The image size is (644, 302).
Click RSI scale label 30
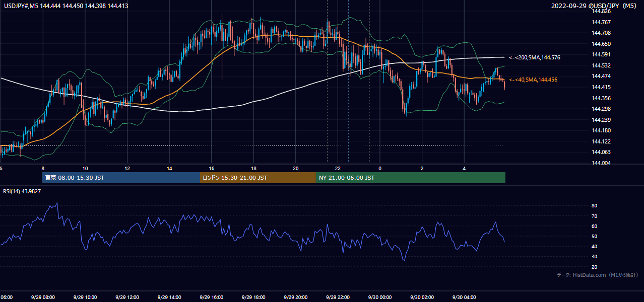595,257
